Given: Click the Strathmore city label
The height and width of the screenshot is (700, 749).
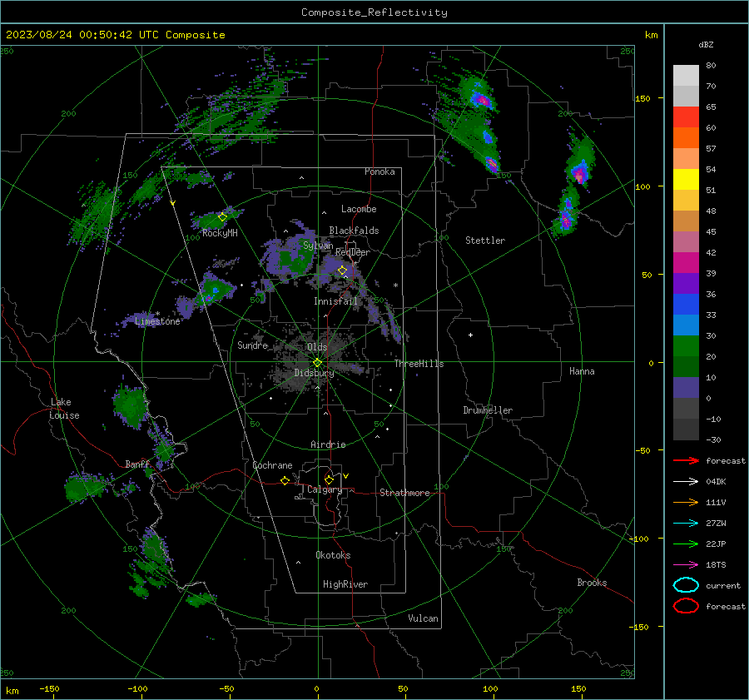Looking at the screenshot, I should tap(404, 493).
